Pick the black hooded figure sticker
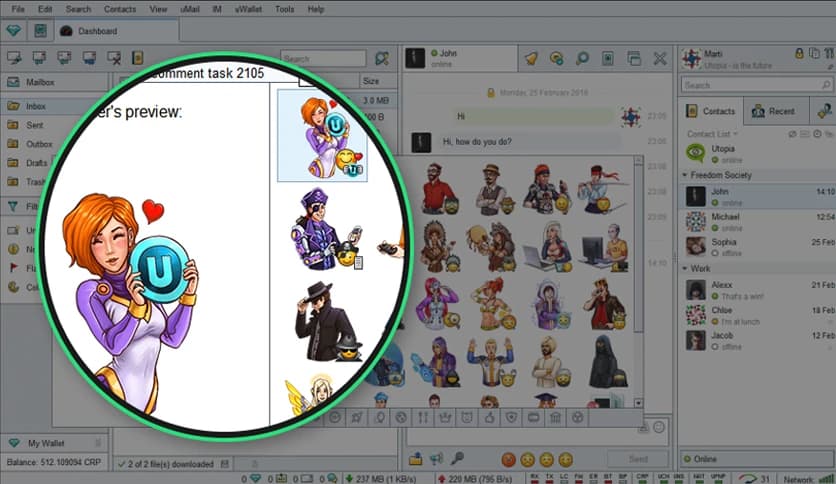The height and width of the screenshot is (484, 836). (x=606, y=361)
